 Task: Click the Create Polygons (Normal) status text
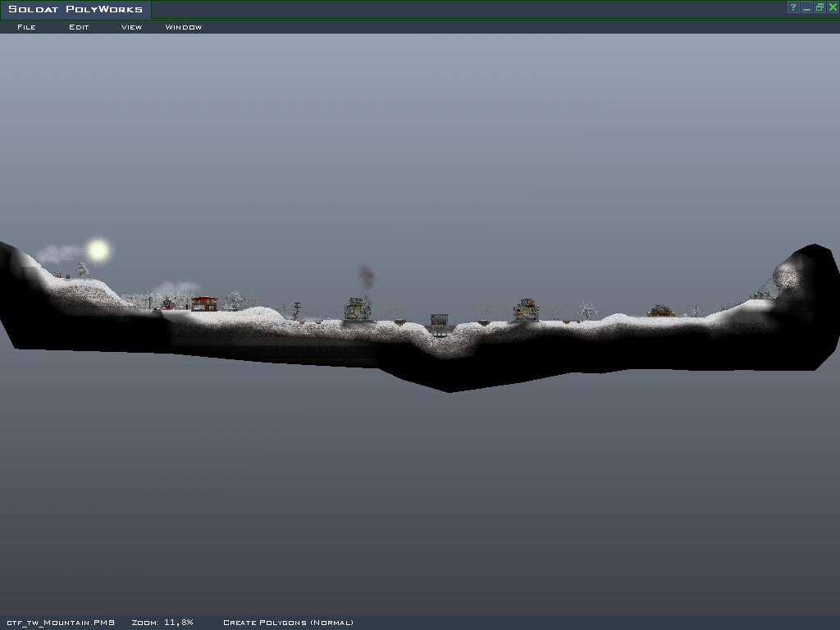[x=288, y=623]
